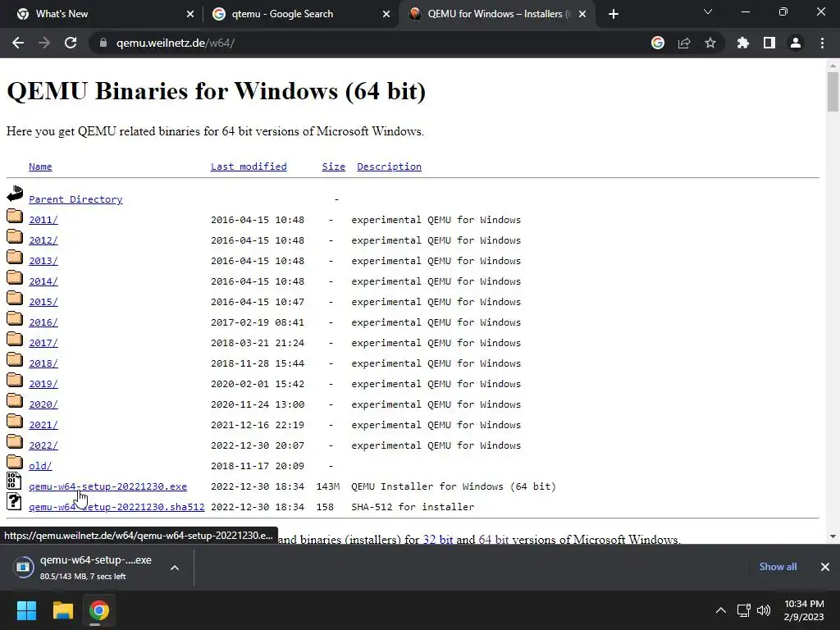Select the QEMU for Windows tab
Image resolution: width=840 pixels, height=630 pixels.
[497, 14]
